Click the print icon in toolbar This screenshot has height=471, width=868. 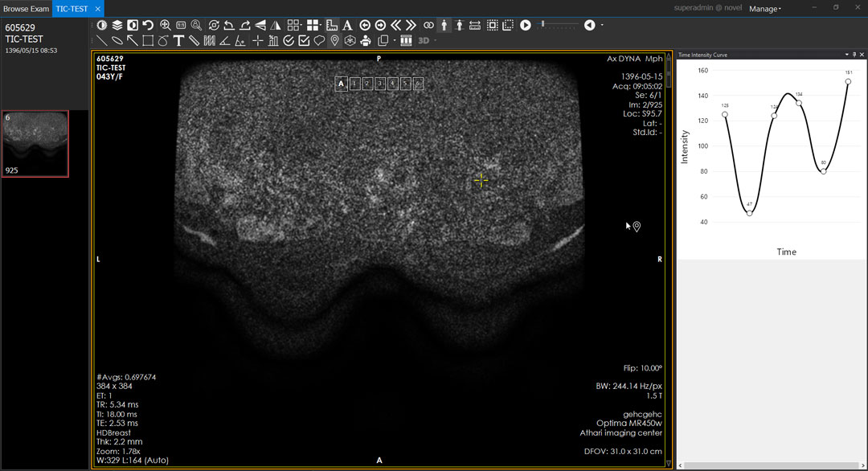(366, 40)
